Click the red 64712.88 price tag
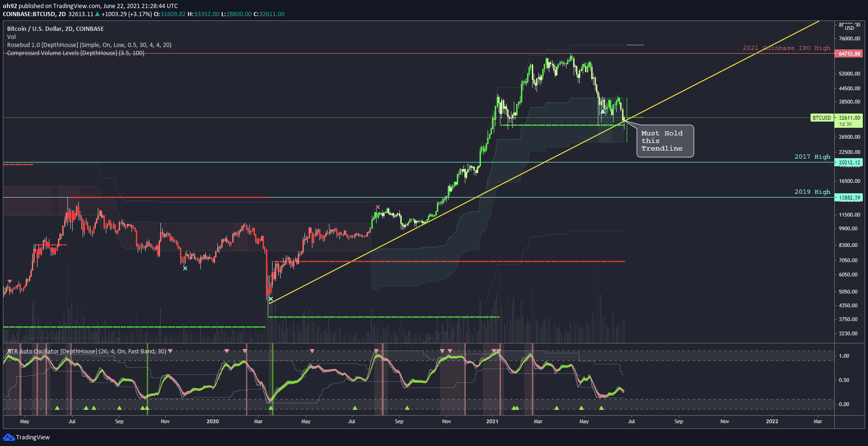The width and height of the screenshot is (868, 446). (849, 54)
